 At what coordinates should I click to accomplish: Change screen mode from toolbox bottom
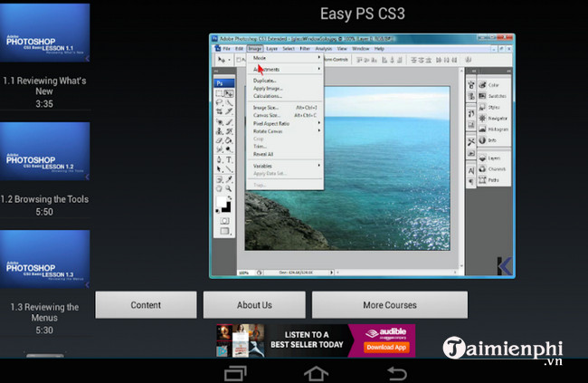click(224, 231)
